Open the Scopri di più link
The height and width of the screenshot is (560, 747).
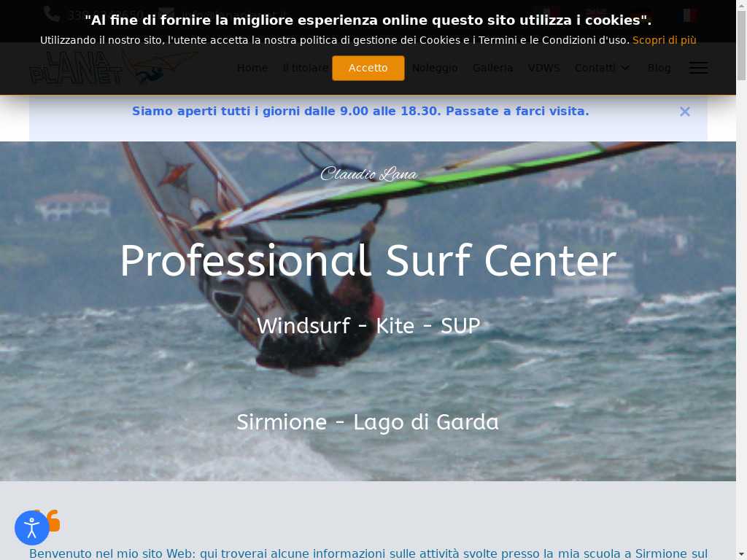[664, 41]
